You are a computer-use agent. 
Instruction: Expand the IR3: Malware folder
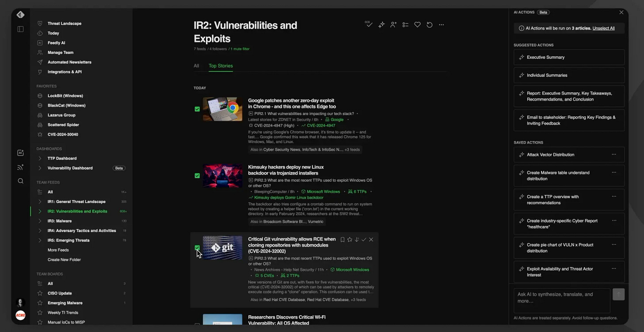point(40,221)
